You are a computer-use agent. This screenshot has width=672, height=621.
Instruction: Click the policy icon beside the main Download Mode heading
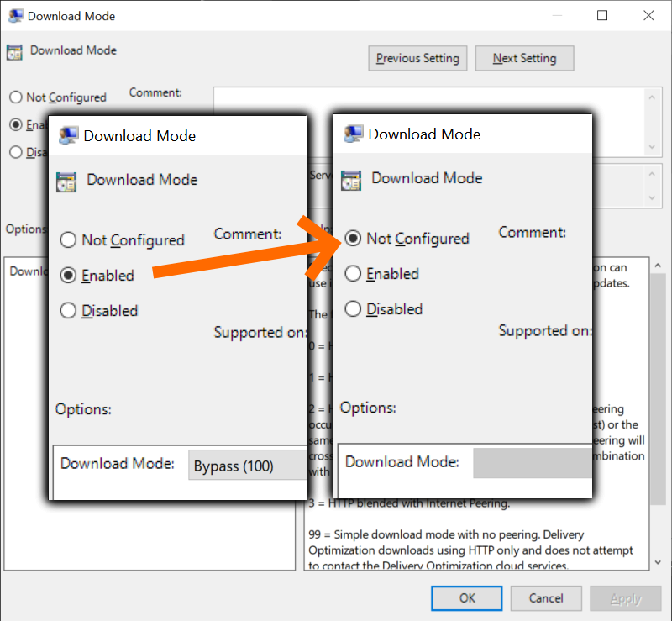click(x=14, y=52)
